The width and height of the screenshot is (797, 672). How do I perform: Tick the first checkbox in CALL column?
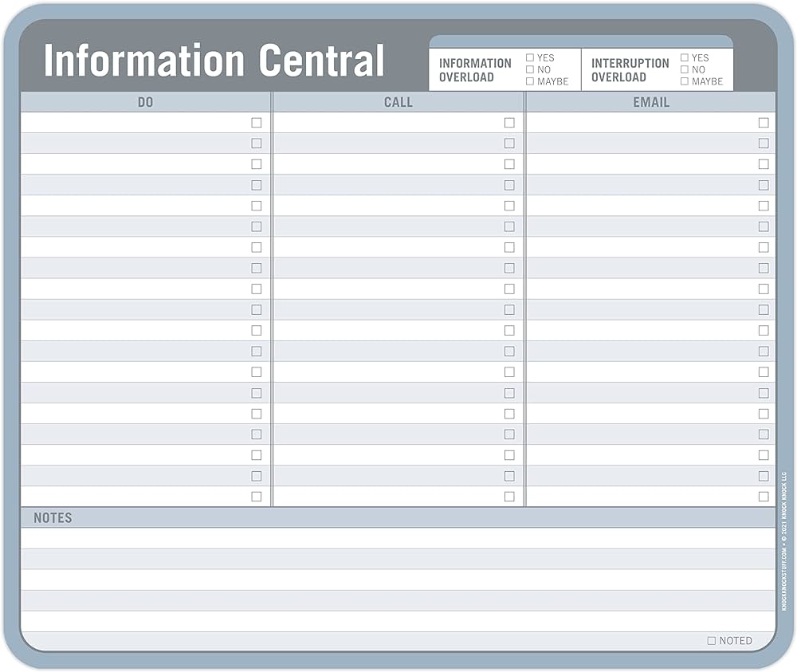[509, 123]
